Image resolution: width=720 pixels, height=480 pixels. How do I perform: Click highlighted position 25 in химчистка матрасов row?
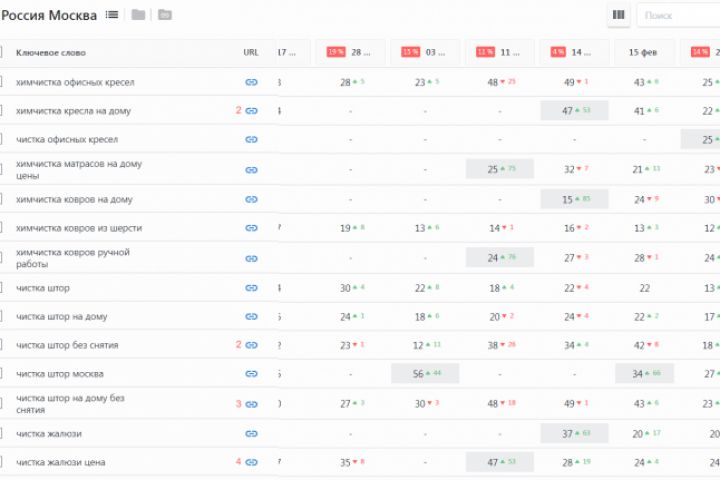tap(500, 169)
